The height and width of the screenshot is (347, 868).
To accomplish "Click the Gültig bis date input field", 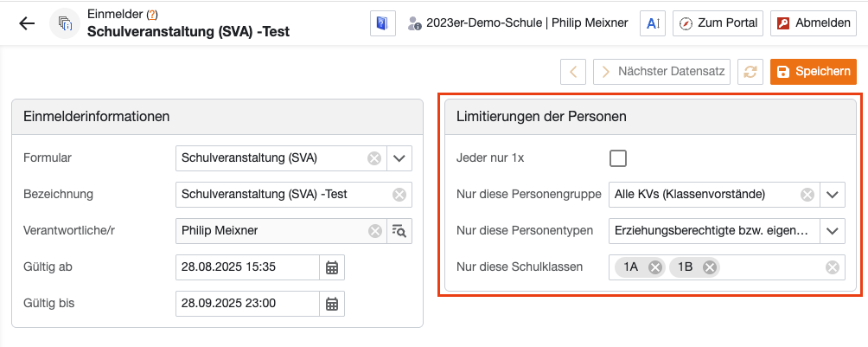I will [247, 304].
